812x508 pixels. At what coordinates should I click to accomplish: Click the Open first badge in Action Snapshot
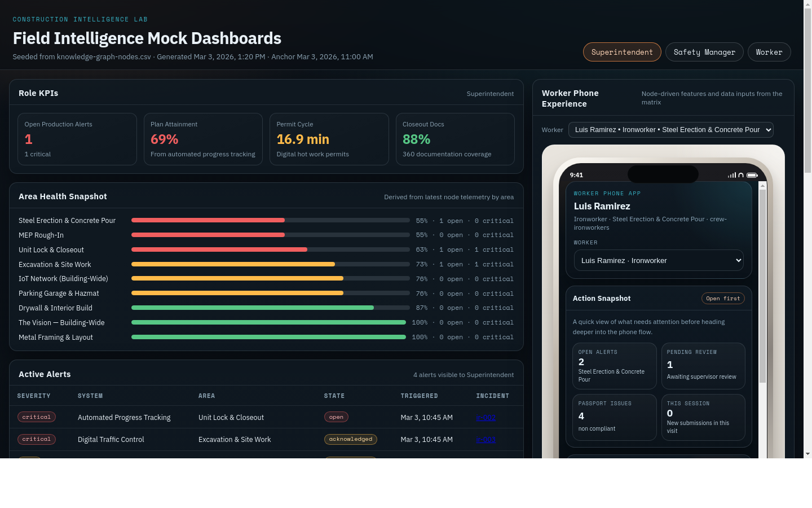point(723,298)
